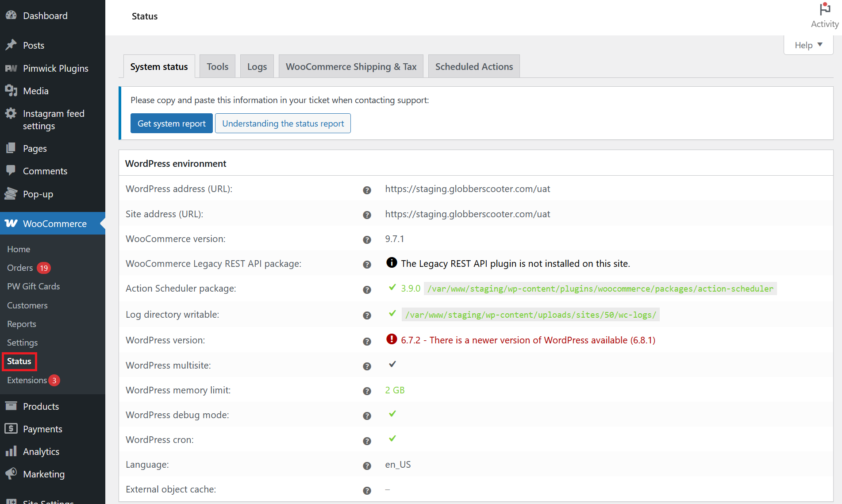Image resolution: width=842 pixels, height=504 pixels.
Task: Open the Tools tab
Action: (217, 66)
